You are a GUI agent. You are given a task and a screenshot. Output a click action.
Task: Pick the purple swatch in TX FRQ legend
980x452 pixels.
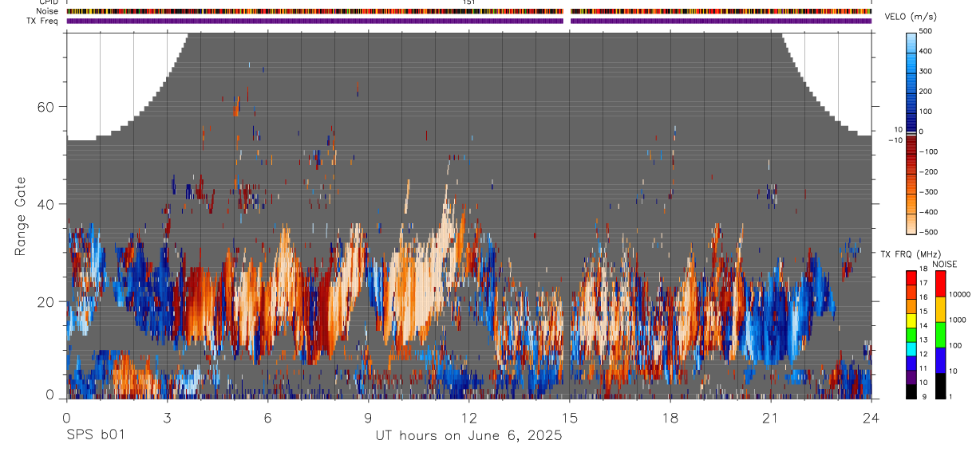(x=911, y=377)
